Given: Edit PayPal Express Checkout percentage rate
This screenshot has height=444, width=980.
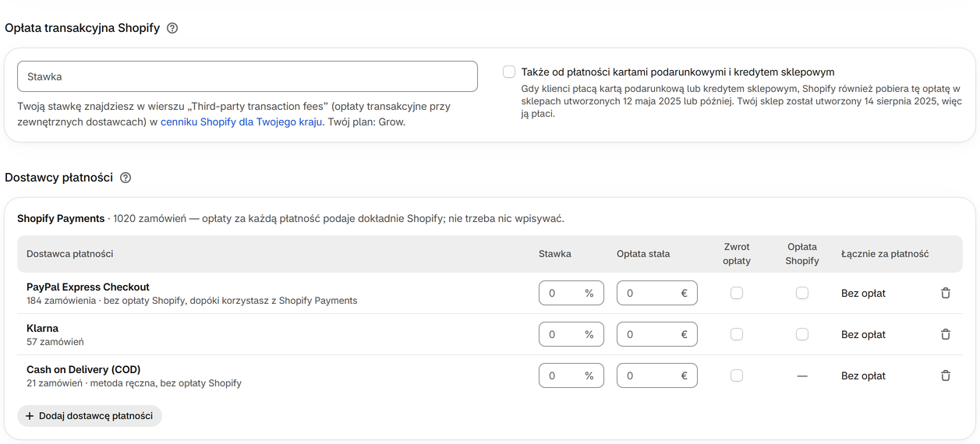Looking at the screenshot, I should coord(571,293).
